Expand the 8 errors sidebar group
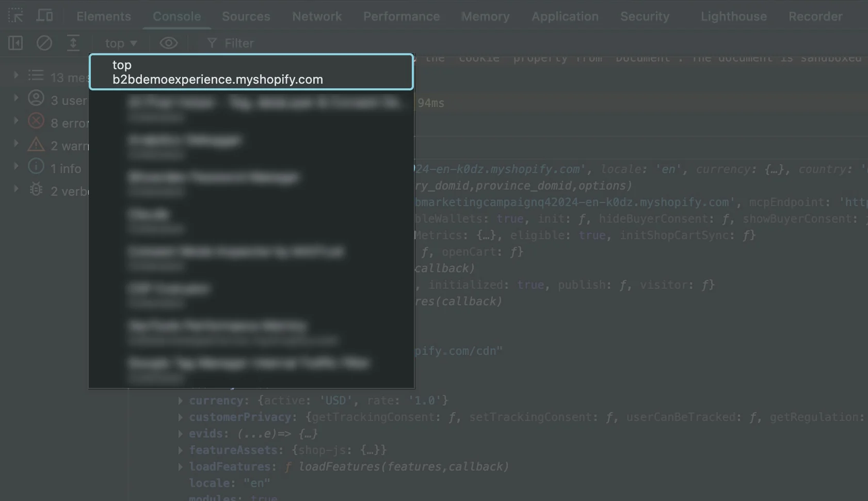Screen dimensions: 868x501 (16, 121)
